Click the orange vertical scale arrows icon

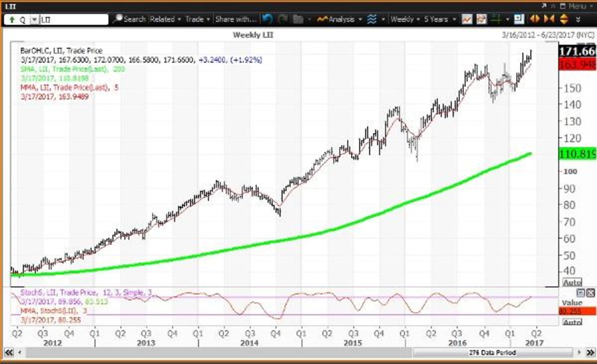pyautogui.click(x=564, y=19)
